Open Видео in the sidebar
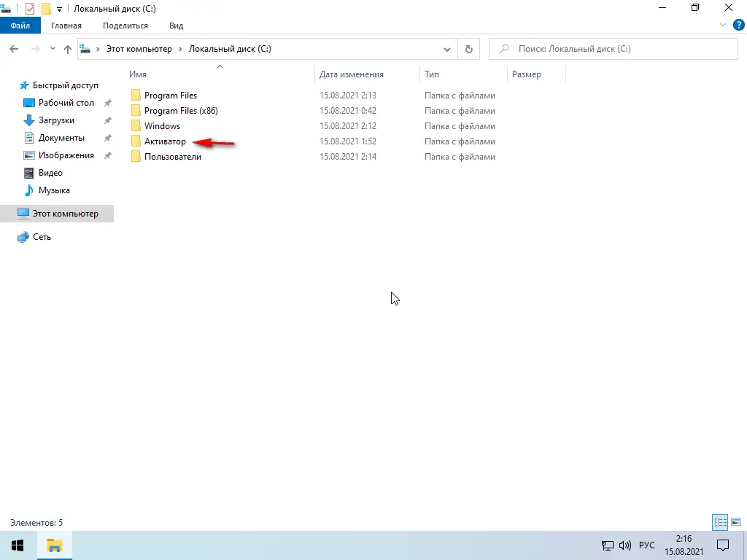The width and height of the screenshot is (747, 560). 50,173
